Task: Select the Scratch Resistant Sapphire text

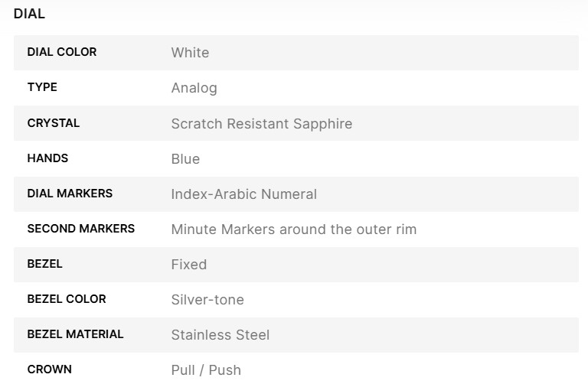Action: click(x=261, y=123)
